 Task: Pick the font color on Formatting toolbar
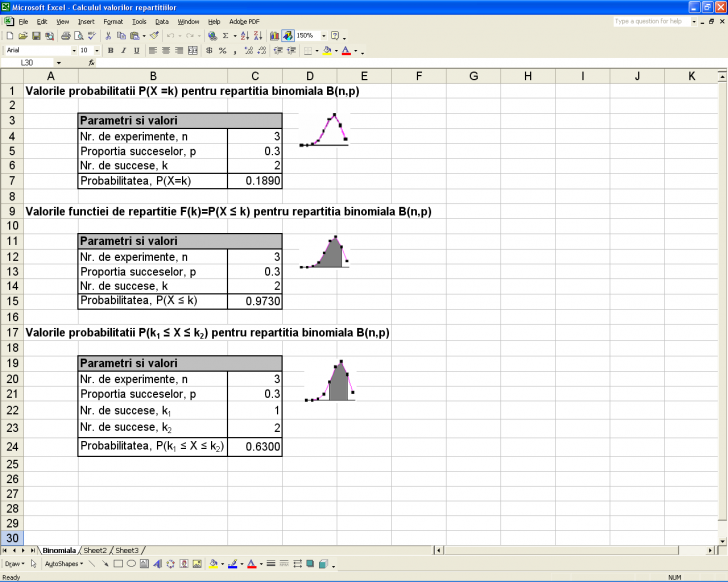click(346, 51)
